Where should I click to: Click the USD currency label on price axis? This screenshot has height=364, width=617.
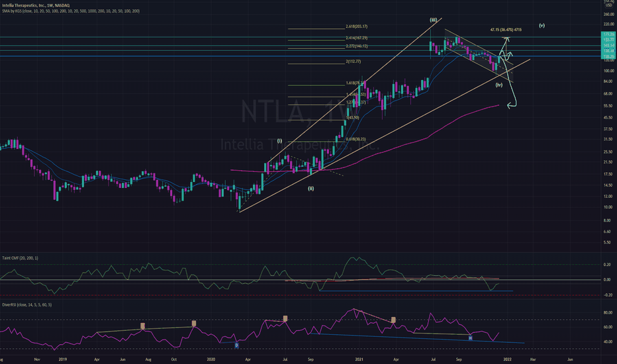point(609,5)
